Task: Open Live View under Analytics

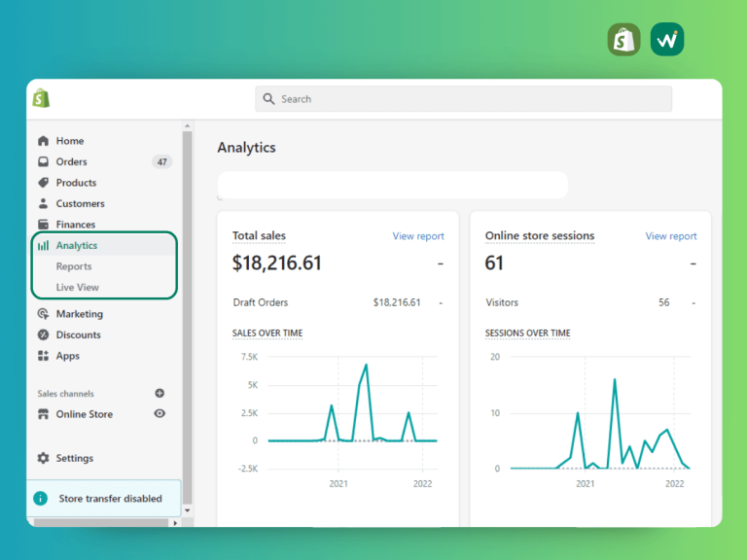Action: pos(78,288)
